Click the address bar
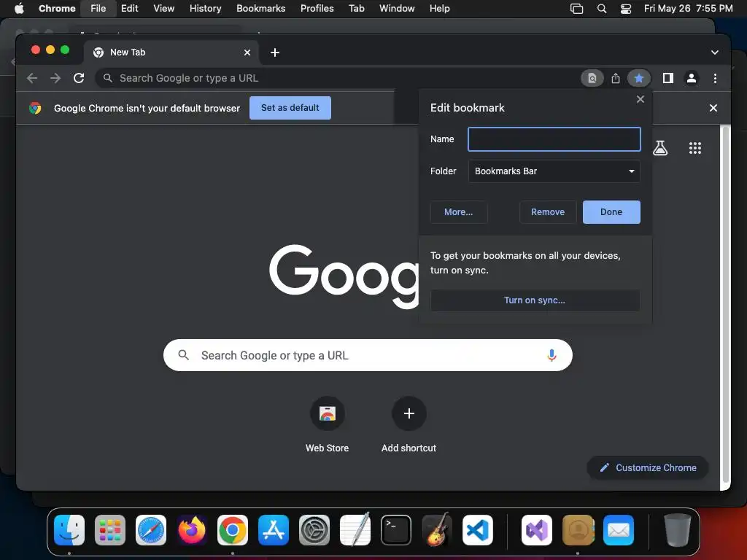Image resolution: width=747 pixels, height=560 pixels. click(x=333, y=78)
